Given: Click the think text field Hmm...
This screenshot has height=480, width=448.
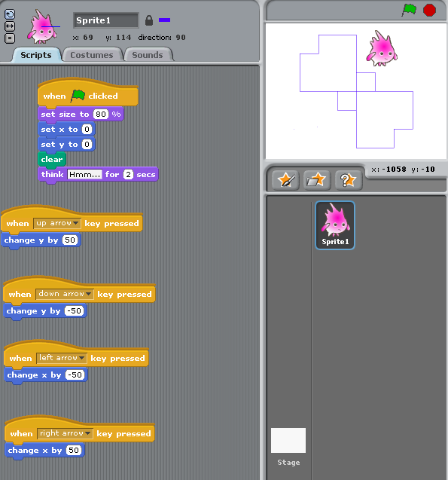Looking at the screenshot, I should pos(84,175).
